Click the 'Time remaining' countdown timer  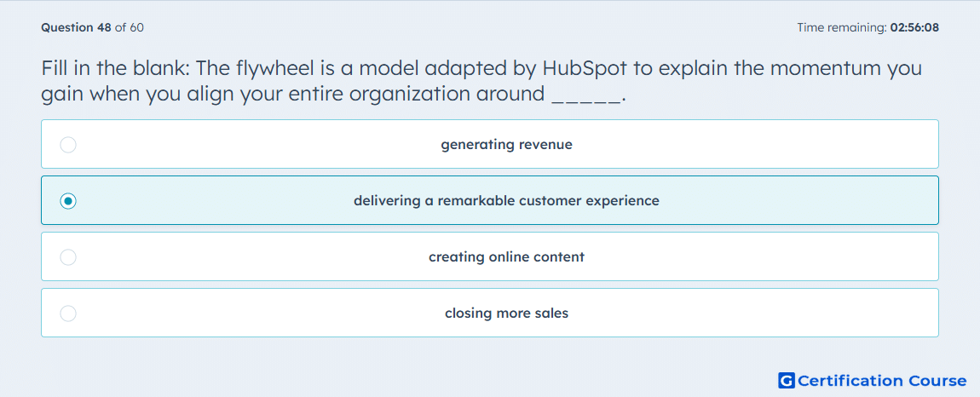click(x=868, y=27)
